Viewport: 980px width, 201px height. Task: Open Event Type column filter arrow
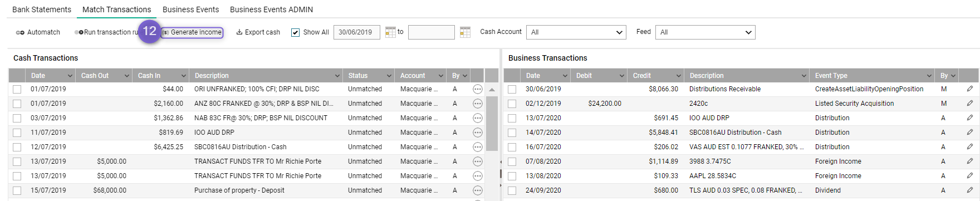coord(929,76)
